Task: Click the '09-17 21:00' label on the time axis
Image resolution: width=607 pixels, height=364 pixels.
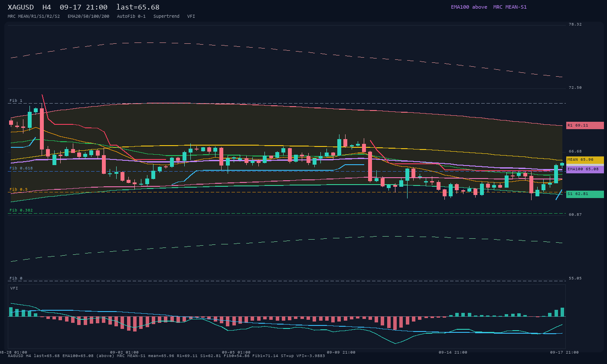Action: tap(565, 352)
